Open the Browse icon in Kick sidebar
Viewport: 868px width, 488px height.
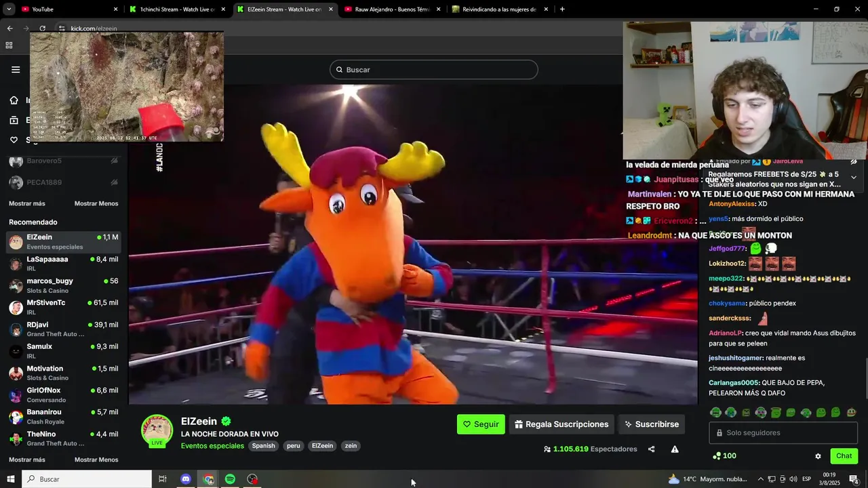pos(14,120)
